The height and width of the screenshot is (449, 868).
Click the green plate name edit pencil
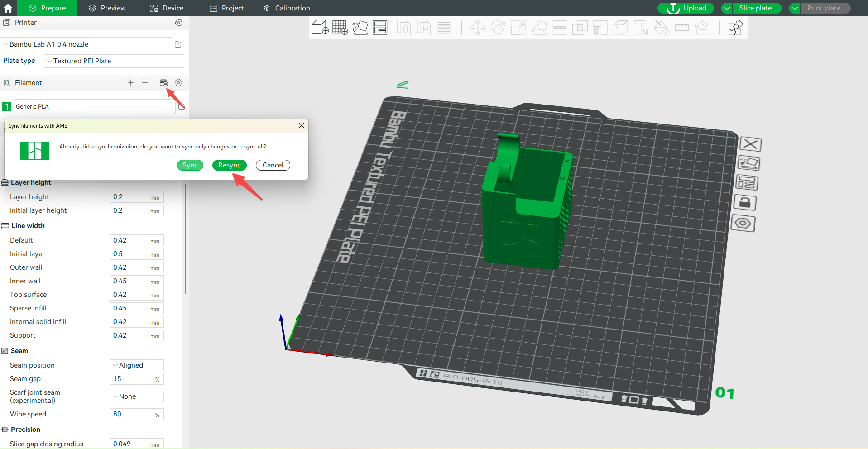click(x=402, y=85)
